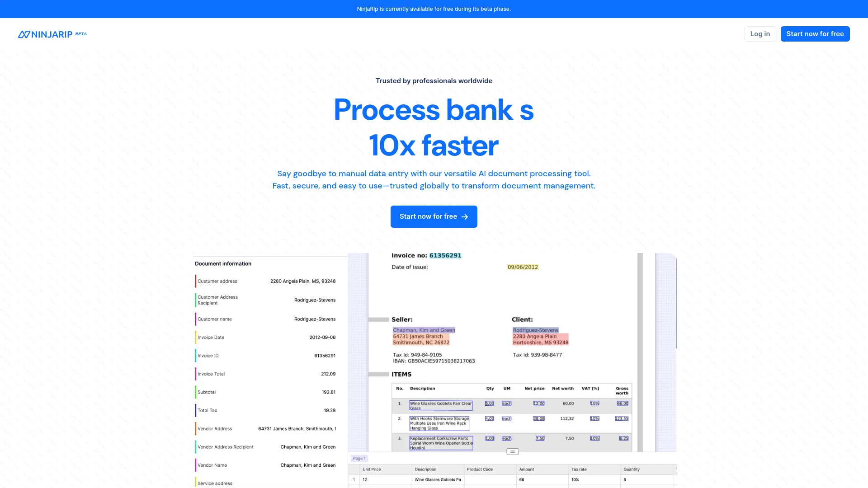Click the arrow icon on Start now button

click(x=465, y=216)
